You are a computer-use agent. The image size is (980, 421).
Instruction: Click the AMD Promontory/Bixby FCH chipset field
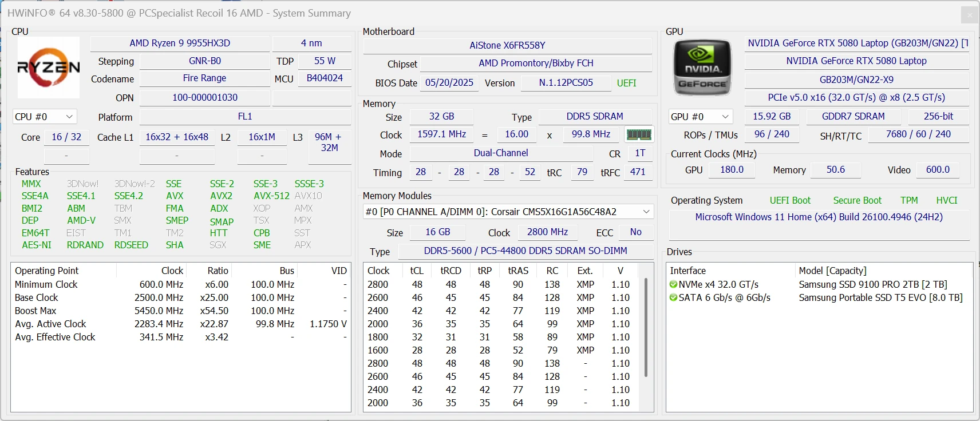click(536, 63)
